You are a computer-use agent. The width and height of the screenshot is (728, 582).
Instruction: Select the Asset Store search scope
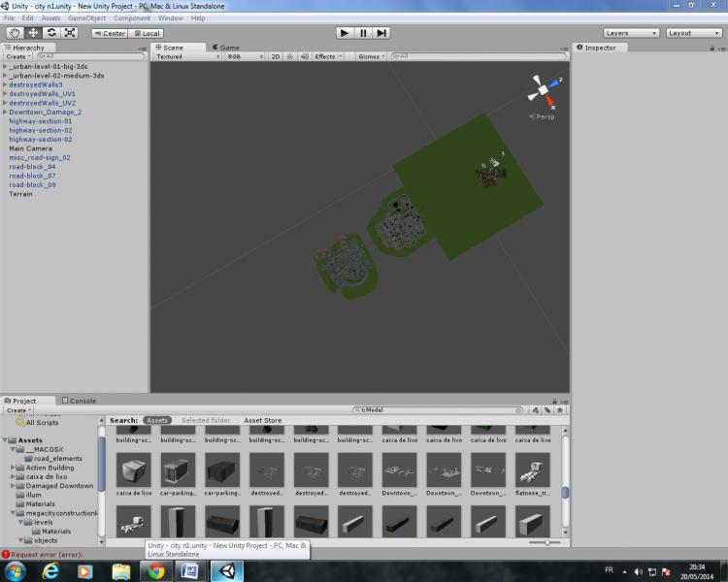pos(263,420)
